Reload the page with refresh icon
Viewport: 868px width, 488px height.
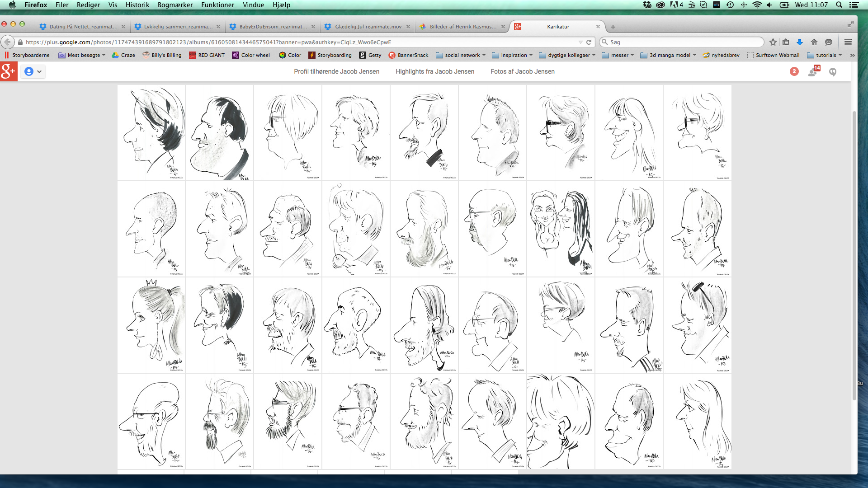(x=589, y=42)
